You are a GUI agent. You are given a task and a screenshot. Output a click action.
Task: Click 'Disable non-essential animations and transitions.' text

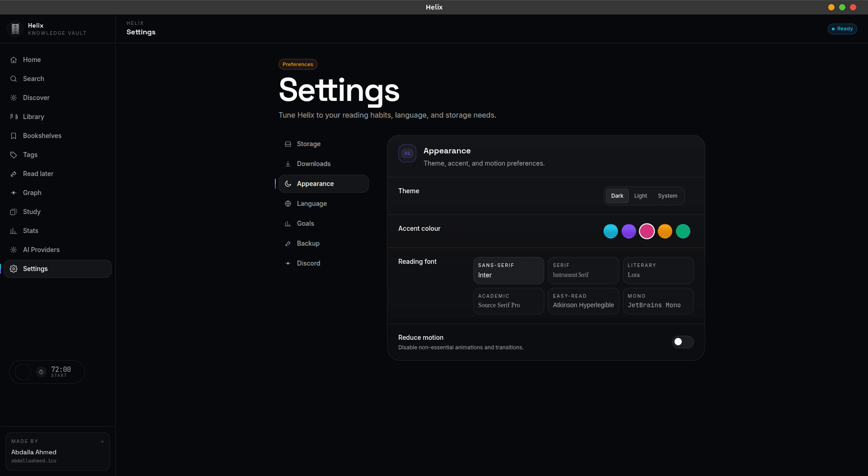click(461, 347)
